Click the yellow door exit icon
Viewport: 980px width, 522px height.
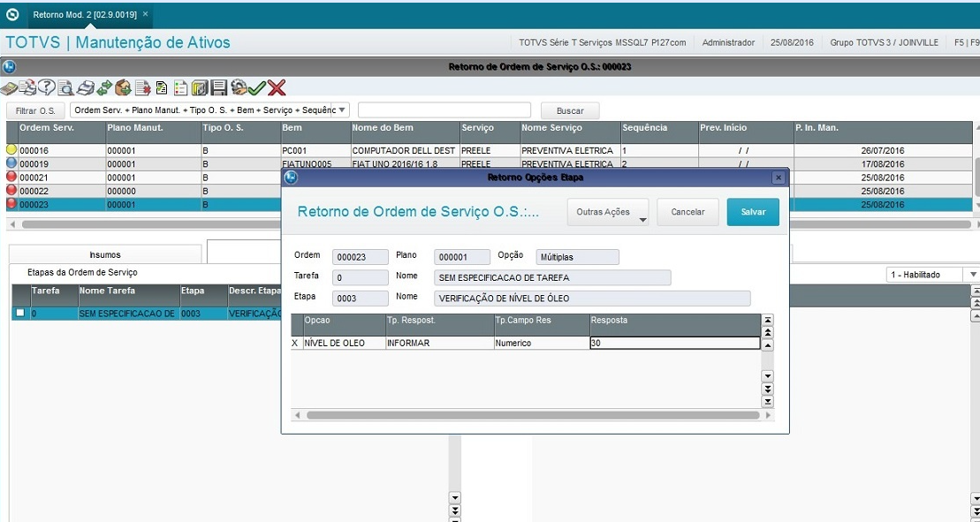(200, 88)
